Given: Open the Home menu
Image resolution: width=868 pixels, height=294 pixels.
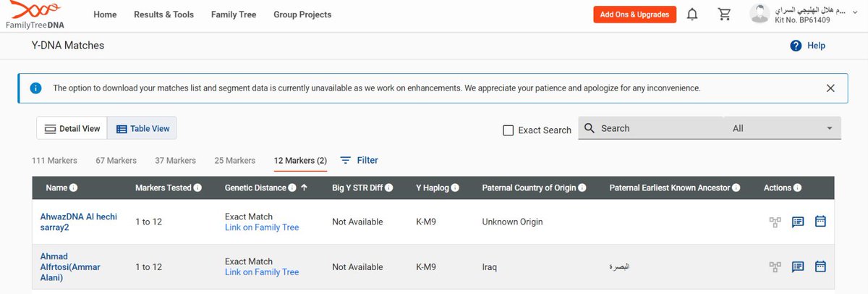Looking at the screenshot, I should (105, 14).
